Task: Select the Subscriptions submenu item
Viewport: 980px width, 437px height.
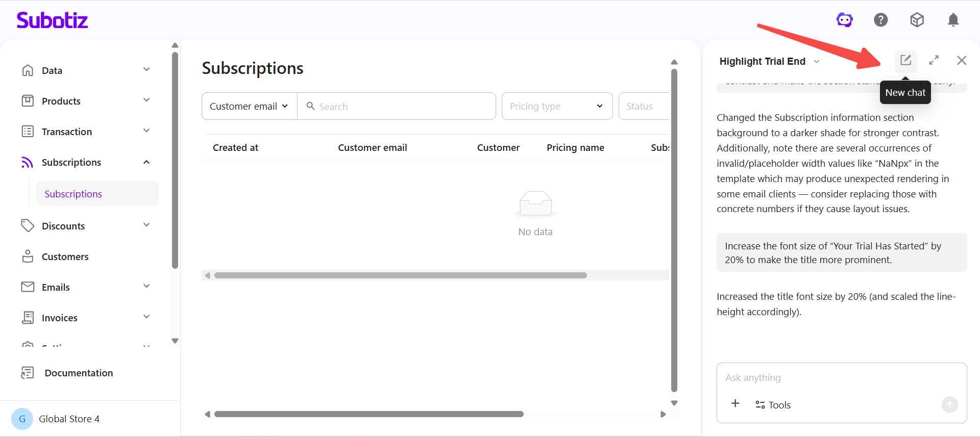Action: [73, 194]
